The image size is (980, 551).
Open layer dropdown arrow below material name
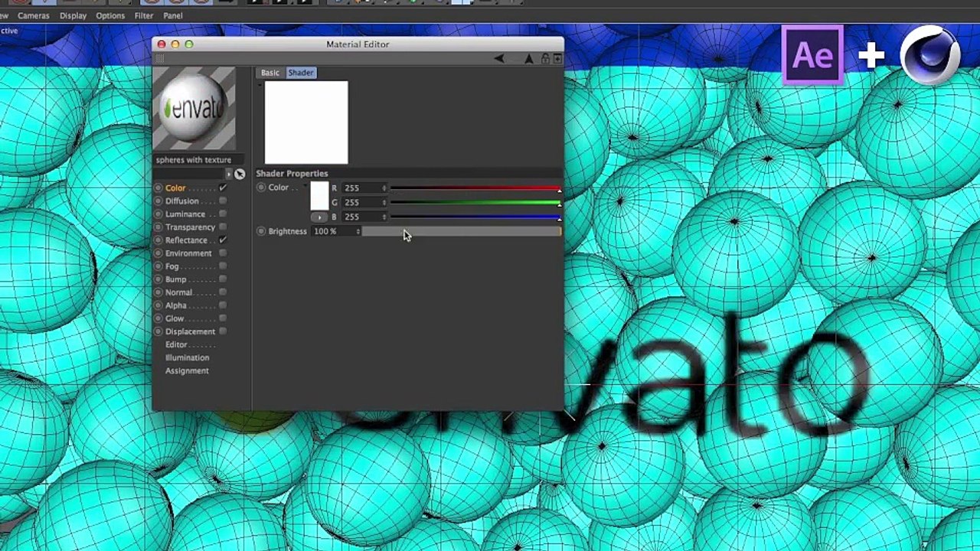click(x=228, y=174)
